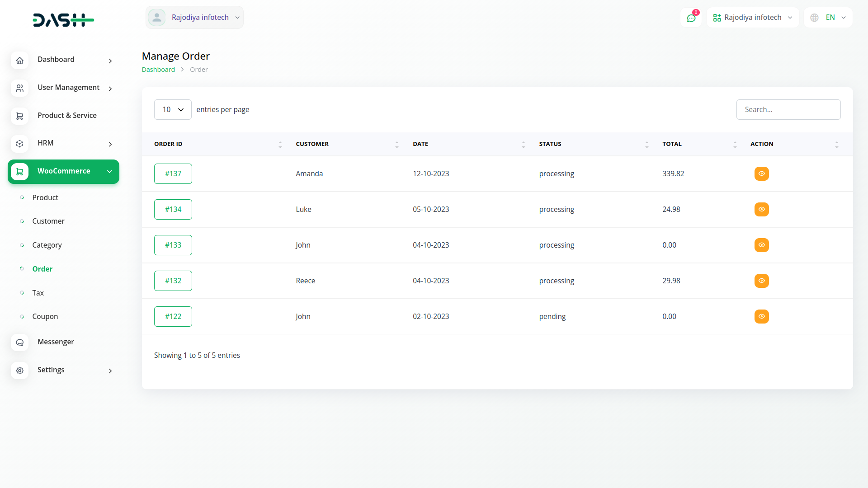Open the messages chat icon in header
The height and width of the screenshot is (488, 868).
pyautogui.click(x=691, y=18)
